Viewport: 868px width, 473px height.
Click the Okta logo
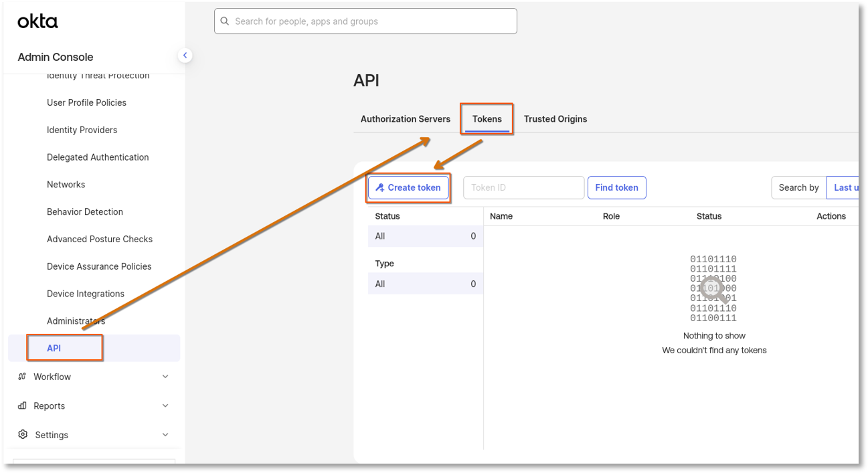(37, 21)
